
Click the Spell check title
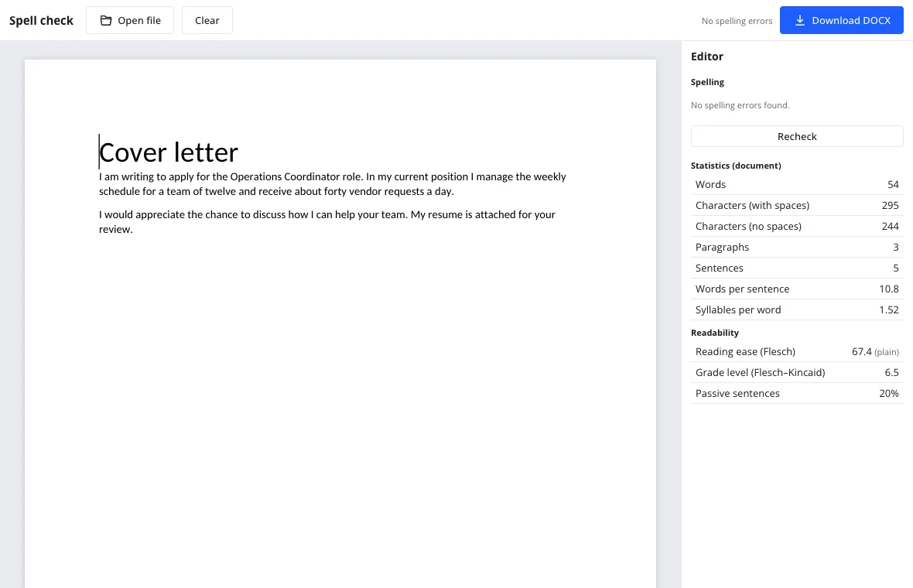[x=41, y=20]
